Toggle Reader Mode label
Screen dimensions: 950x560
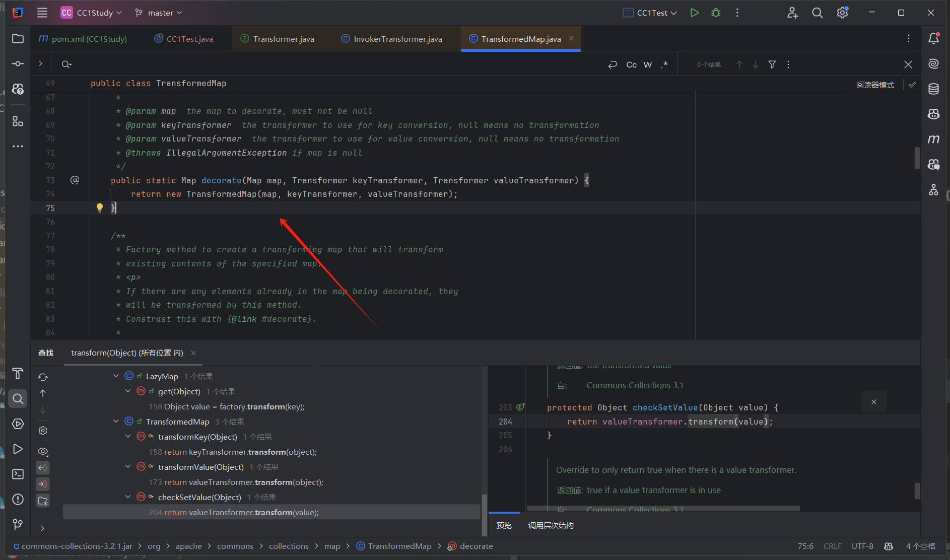(875, 85)
